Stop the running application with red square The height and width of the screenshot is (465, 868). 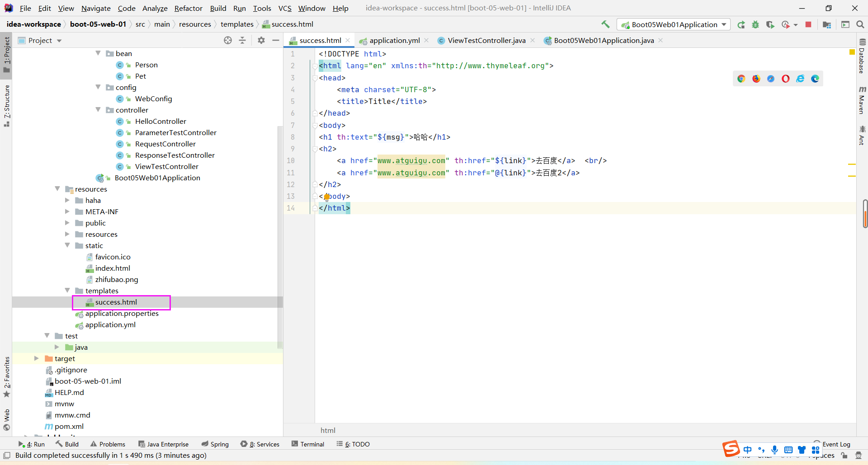pos(808,24)
